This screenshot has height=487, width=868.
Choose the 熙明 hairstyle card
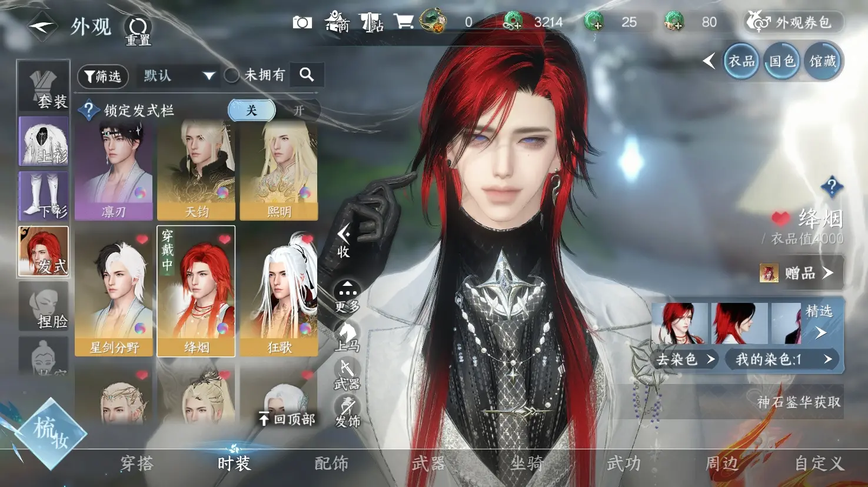279,171
